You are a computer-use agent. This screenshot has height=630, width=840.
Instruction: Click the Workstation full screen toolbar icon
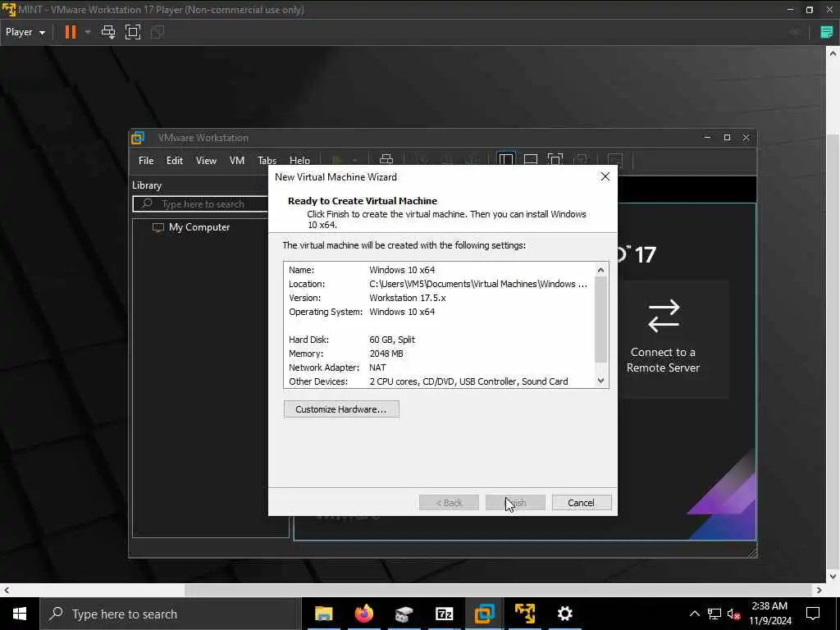point(555,159)
